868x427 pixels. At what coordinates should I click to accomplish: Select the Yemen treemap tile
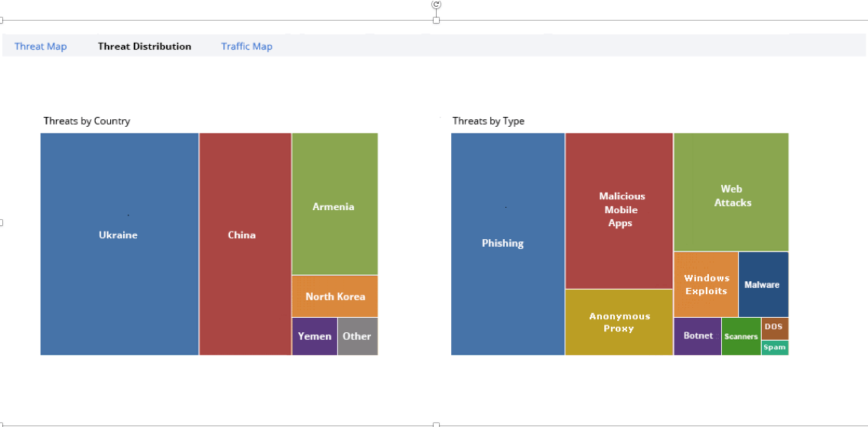[314, 336]
